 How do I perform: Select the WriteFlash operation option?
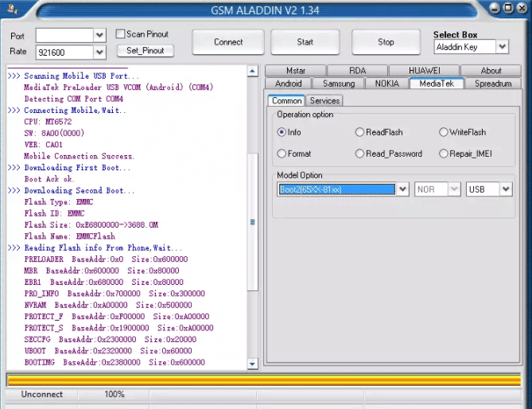(x=443, y=132)
